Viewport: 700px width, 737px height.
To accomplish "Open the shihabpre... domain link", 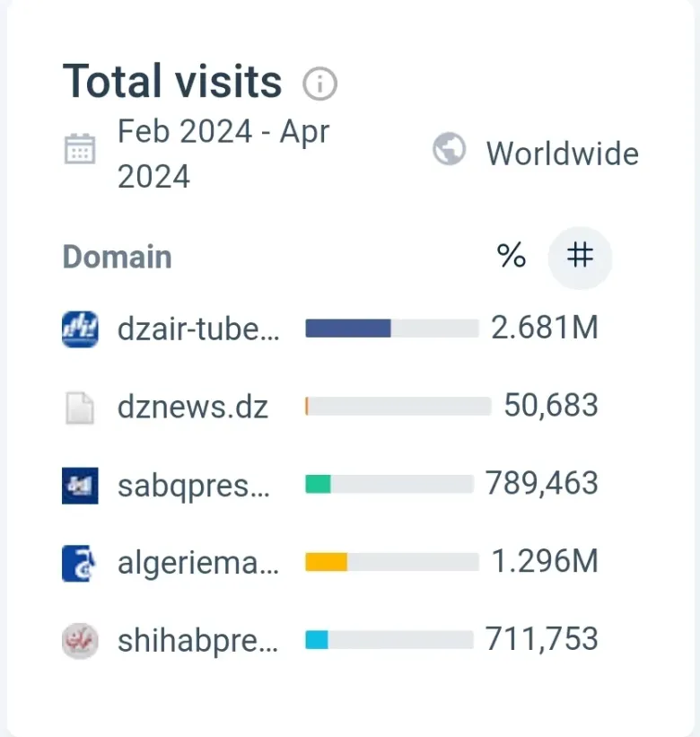I will [197, 641].
